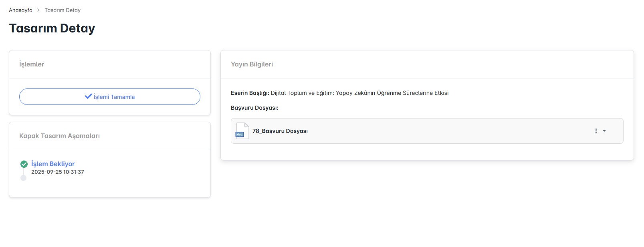The width and height of the screenshot is (644, 247).
Task: Click the grey timeline end dot
Action: click(x=23, y=178)
